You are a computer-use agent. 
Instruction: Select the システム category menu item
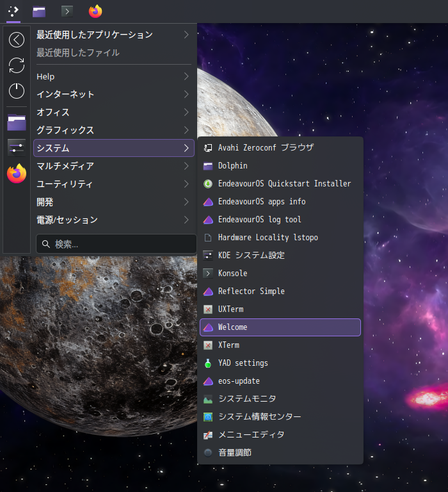114,148
